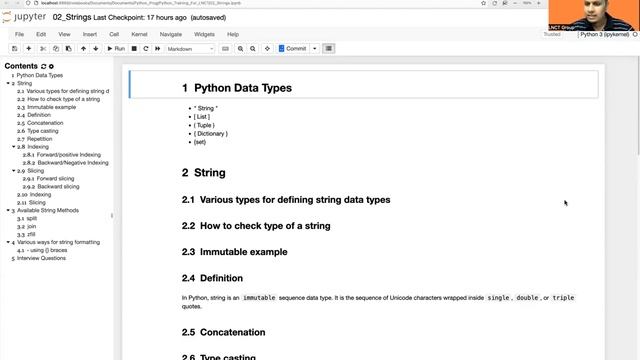640x360 pixels.
Task: Refresh the Contents table icon
Action: point(43,66)
